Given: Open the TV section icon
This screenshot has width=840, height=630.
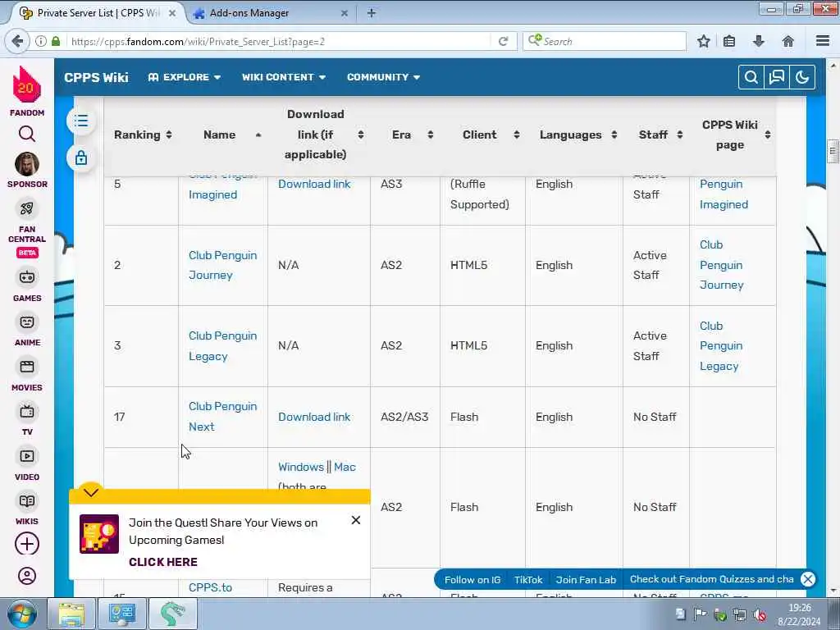Looking at the screenshot, I should pos(27,412).
